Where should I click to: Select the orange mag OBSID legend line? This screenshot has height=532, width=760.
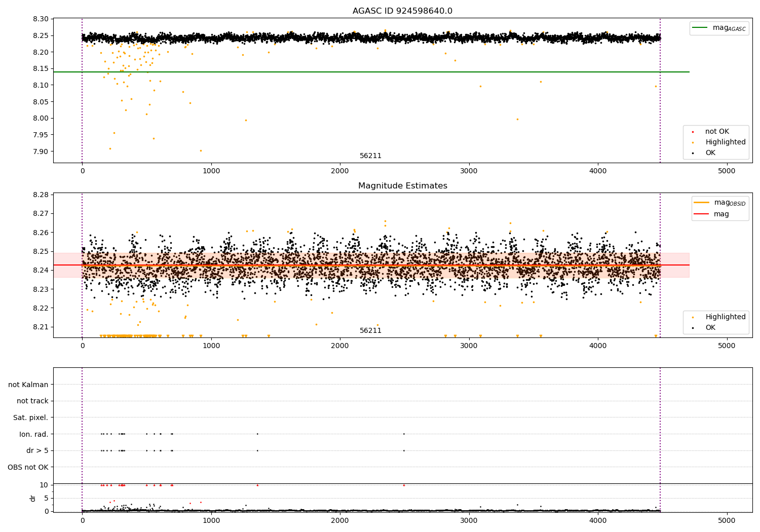pos(702,202)
